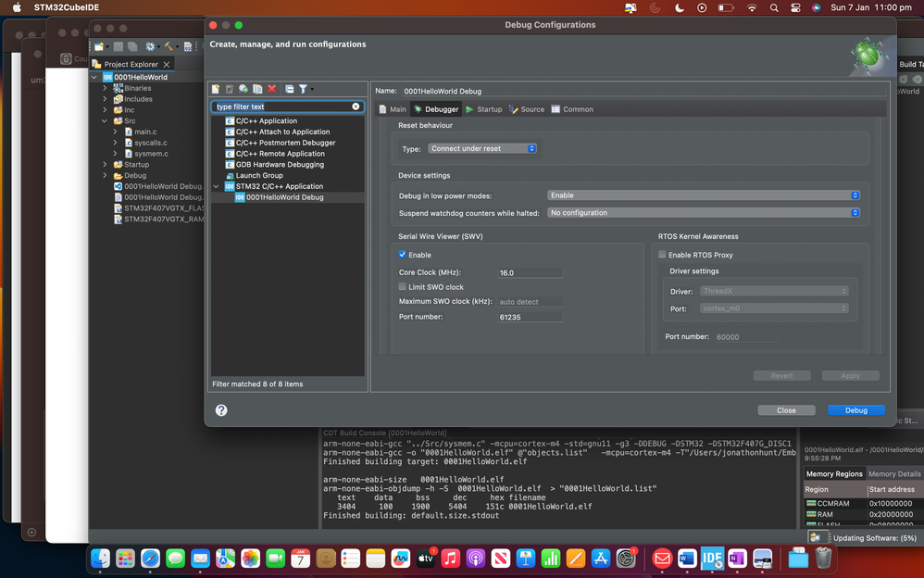This screenshot has width=924, height=578.
Task: Open the Reset behaviour Type dropdown
Action: 482,148
